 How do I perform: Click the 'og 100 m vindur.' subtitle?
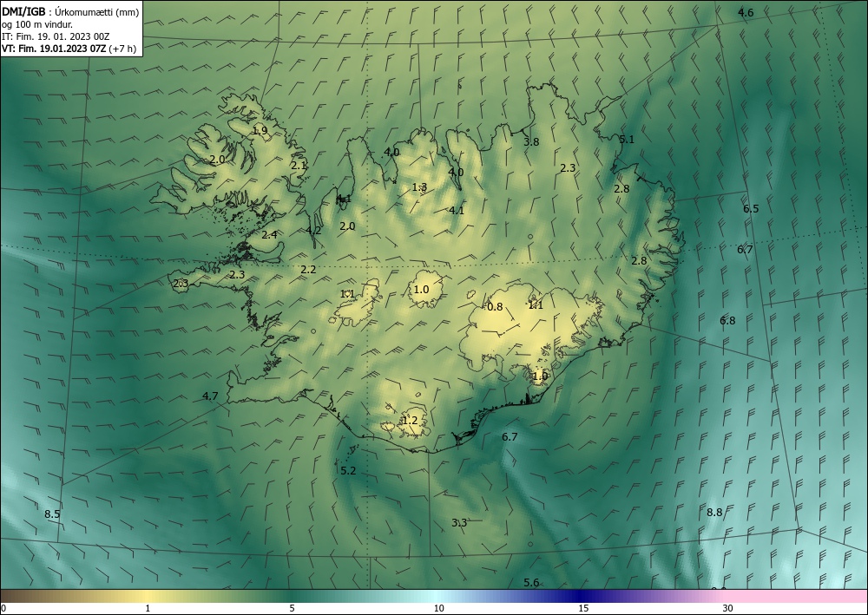point(37,24)
